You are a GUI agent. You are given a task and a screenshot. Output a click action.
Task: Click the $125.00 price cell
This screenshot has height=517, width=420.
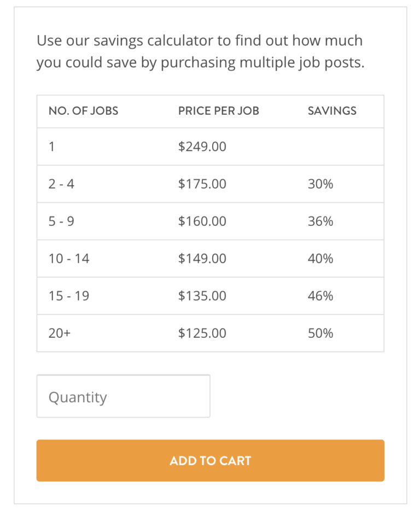(202, 333)
